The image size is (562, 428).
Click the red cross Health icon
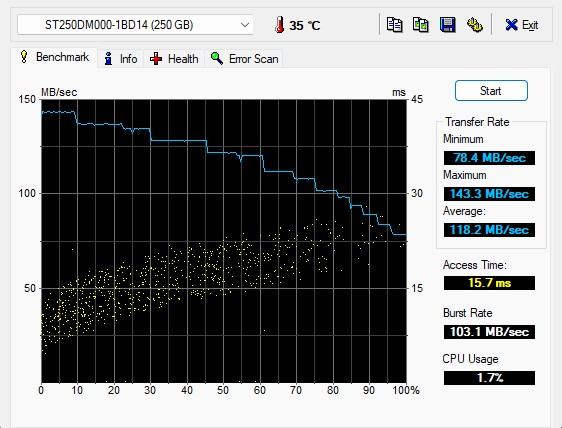(x=156, y=58)
